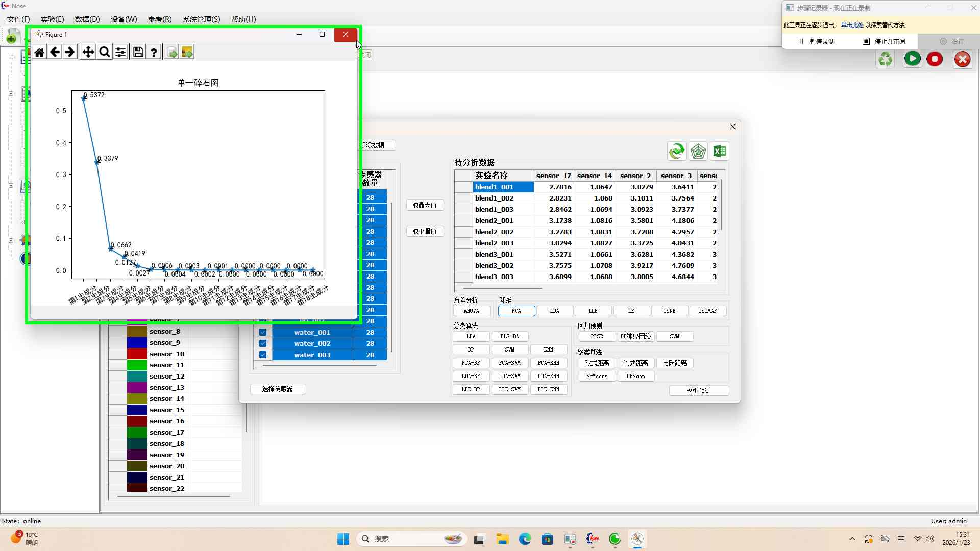Toggle the water_003 checkbox

[x=263, y=355]
